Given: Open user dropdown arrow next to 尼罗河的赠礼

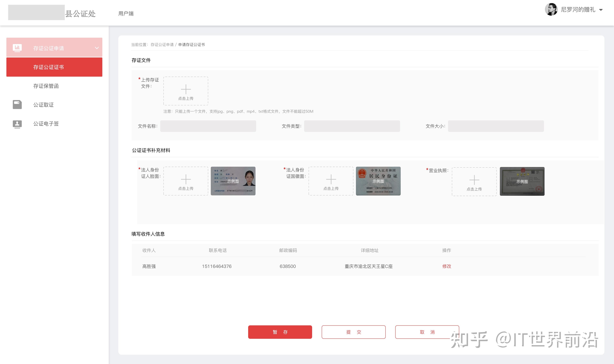Looking at the screenshot, I should click(x=601, y=10).
